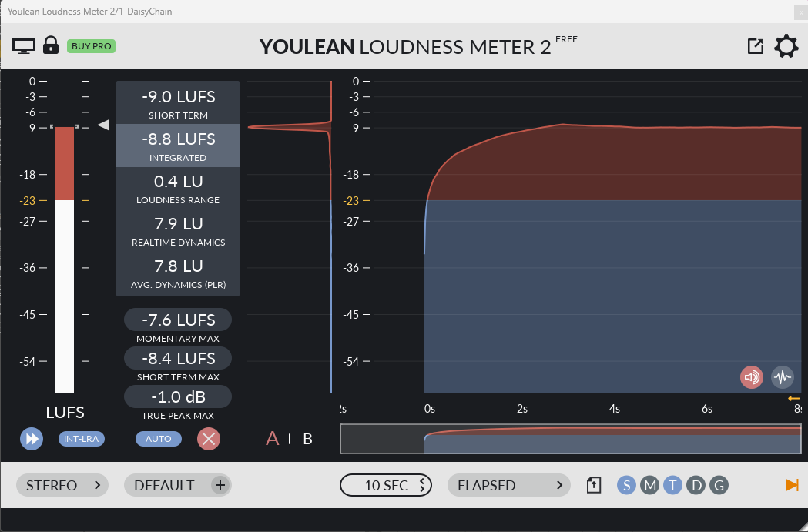Click the 0.4 LU LOUDNESS RANGE readout
Screen dimensions: 808x532
pyautogui.click(x=178, y=188)
